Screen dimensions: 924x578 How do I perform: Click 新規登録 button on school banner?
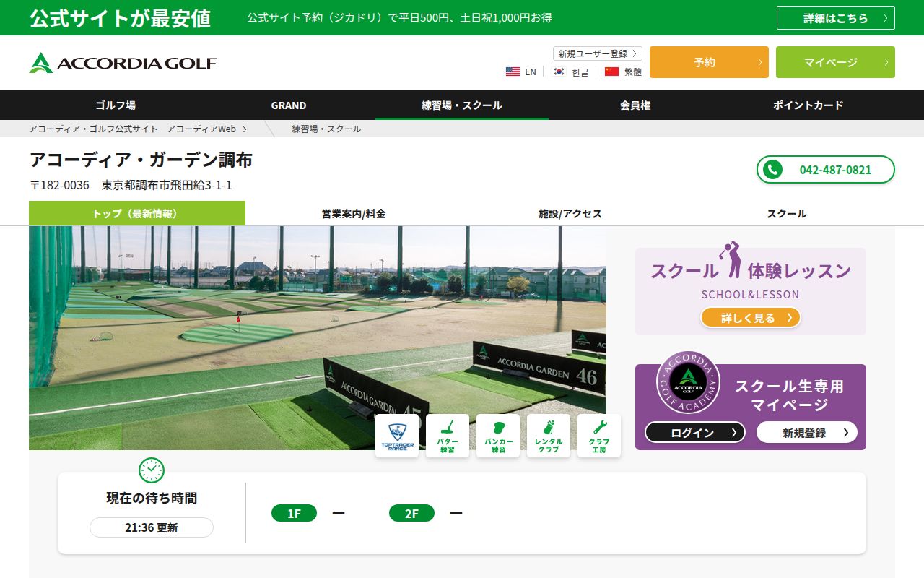(x=807, y=432)
